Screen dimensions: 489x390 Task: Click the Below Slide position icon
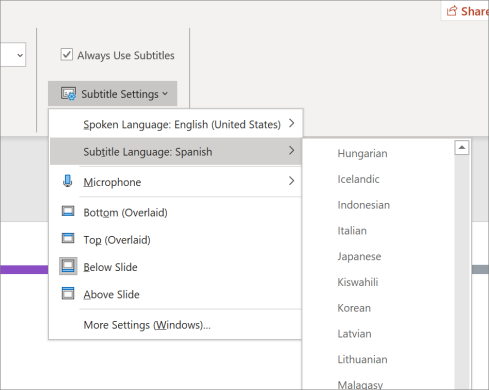[68, 266]
